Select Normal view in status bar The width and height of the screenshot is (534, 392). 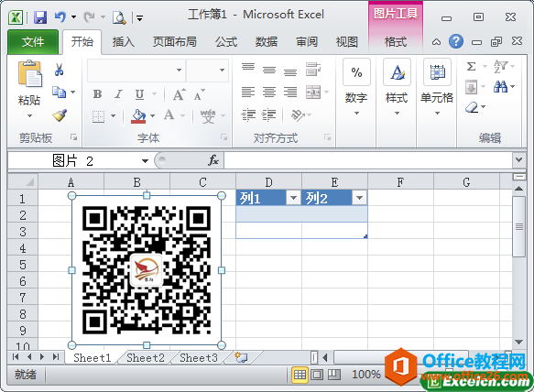[x=300, y=375]
